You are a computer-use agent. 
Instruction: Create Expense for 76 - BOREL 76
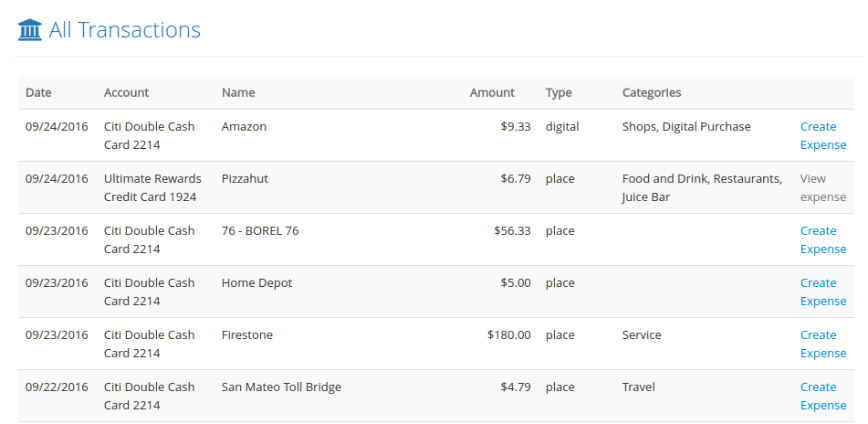pyautogui.click(x=823, y=240)
